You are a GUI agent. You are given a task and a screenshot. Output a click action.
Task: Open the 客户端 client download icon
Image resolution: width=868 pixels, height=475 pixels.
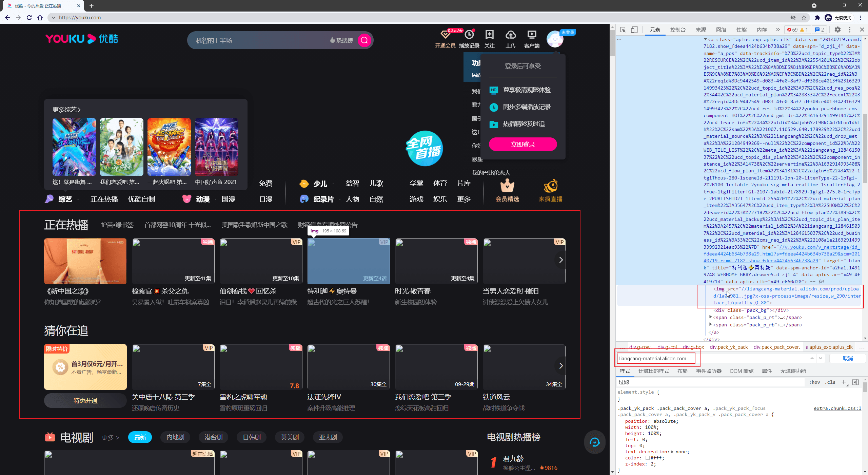tap(532, 35)
